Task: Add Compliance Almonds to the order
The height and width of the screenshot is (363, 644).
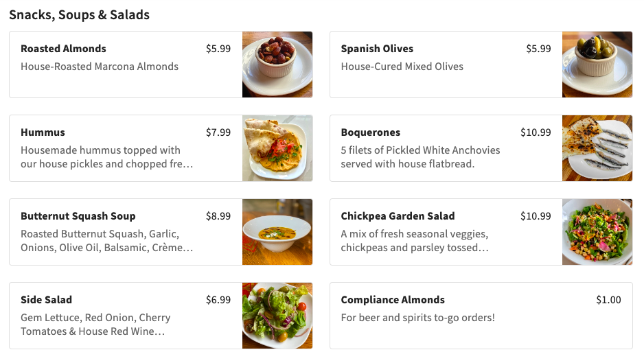Action: pos(393,300)
